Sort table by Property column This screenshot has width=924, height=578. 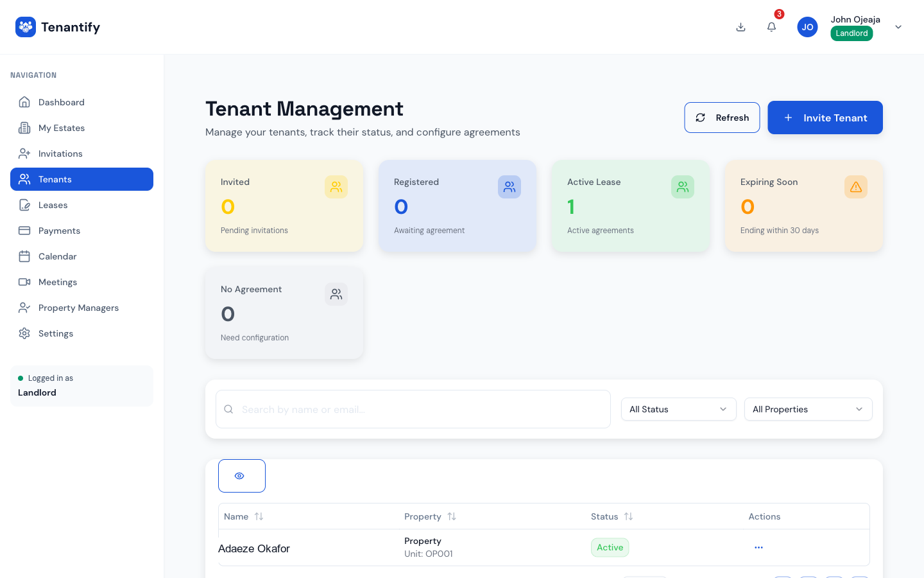(x=430, y=516)
